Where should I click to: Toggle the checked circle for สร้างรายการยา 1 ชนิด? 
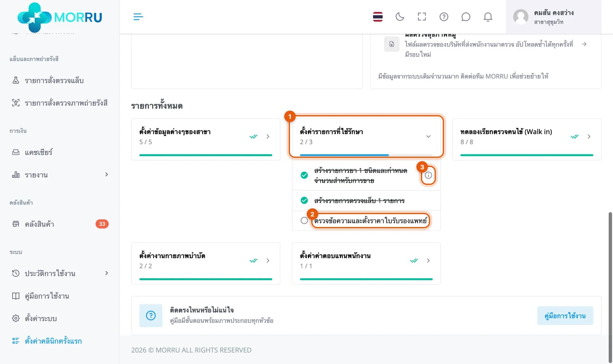(x=304, y=175)
